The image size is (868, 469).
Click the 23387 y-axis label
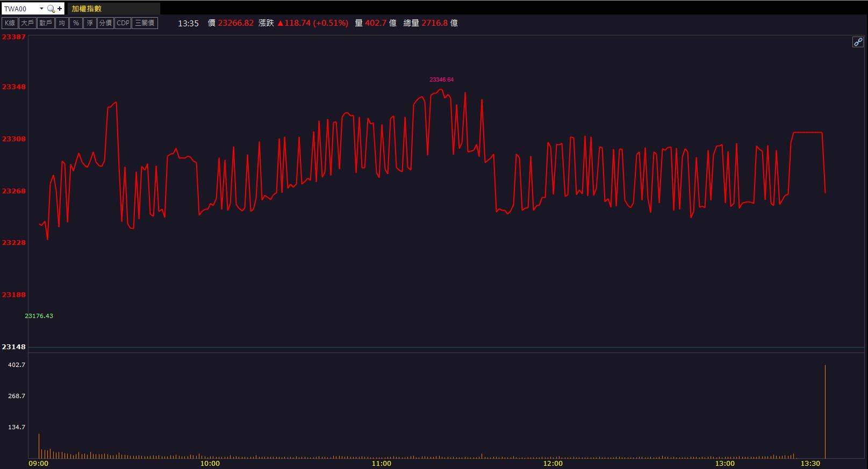click(x=14, y=37)
